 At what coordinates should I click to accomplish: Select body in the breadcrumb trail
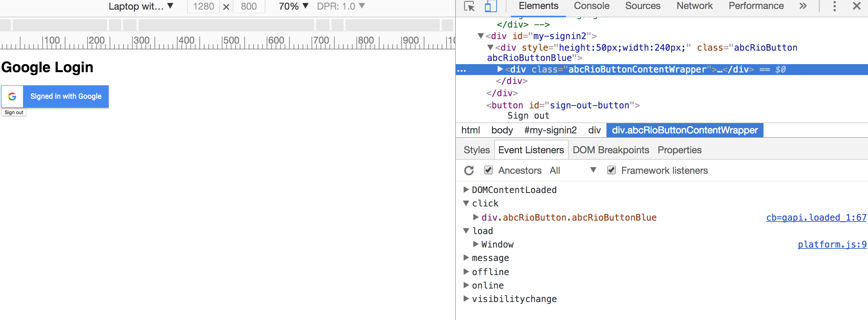502,130
